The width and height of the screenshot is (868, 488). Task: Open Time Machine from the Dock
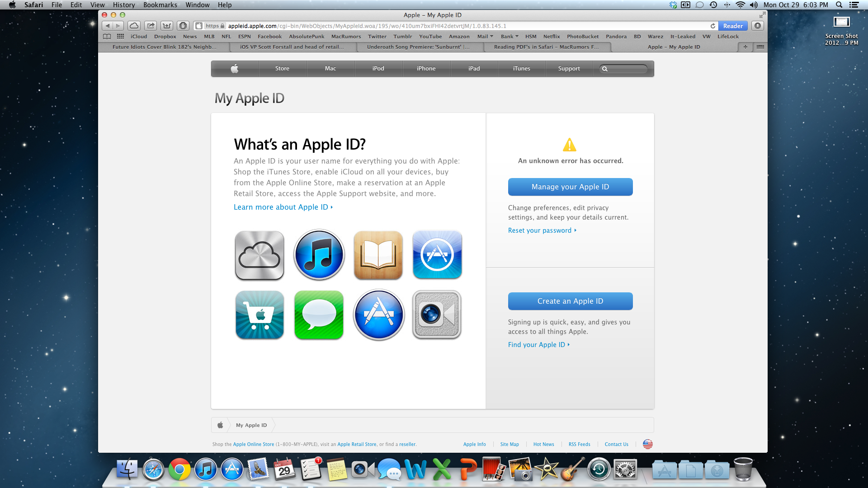point(599,469)
